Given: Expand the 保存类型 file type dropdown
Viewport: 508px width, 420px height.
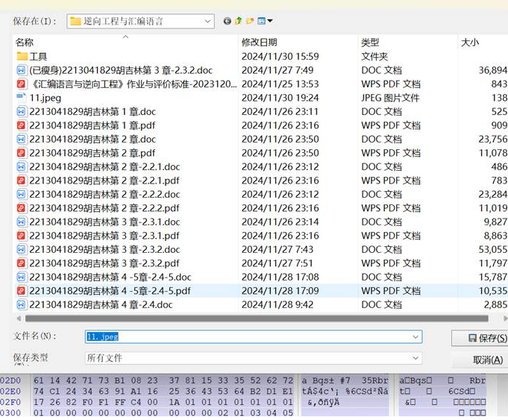Looking at the screenshot, I should click(416, 358).
